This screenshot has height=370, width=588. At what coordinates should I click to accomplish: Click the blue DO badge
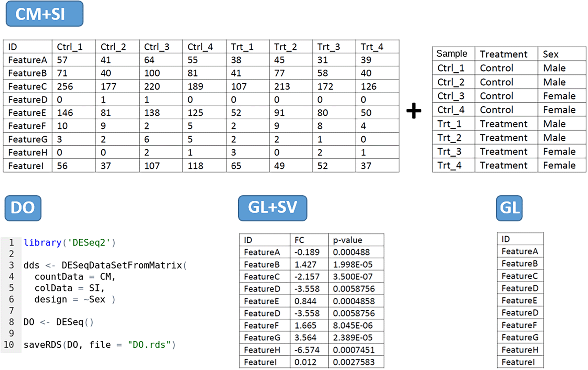click(x=23, y=208)
